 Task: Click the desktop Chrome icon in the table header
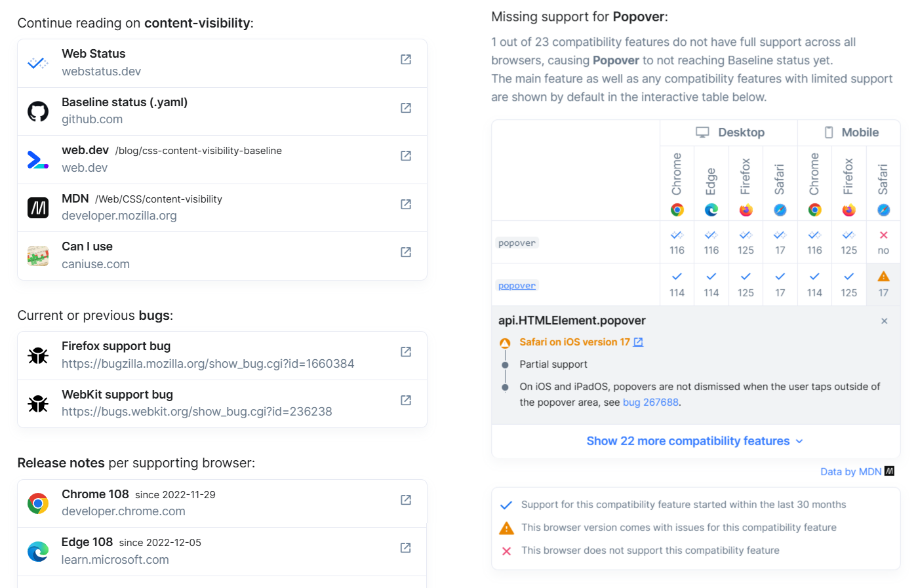[x=677, y=210]
